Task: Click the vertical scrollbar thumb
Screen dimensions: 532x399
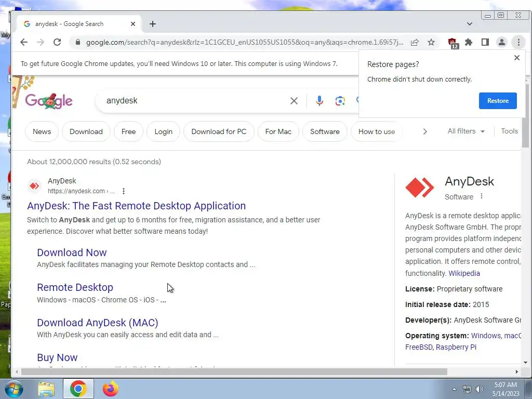Action: [x=526, y=115]
